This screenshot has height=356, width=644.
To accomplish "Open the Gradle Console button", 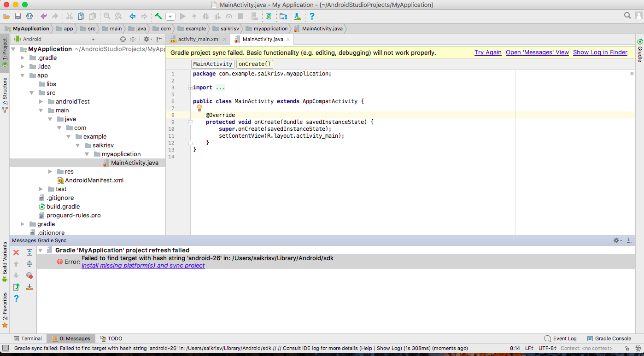I will coord(609,338).
